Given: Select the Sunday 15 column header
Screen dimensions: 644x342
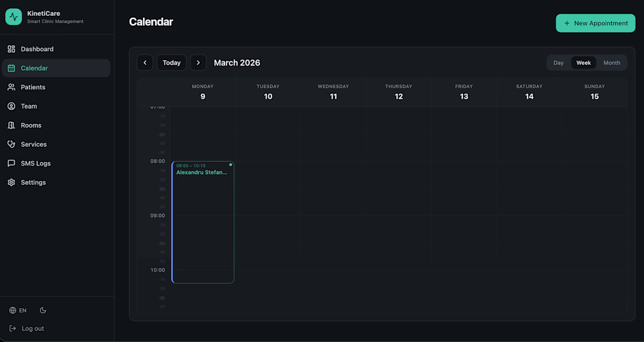Looking at the screenshot, I should pos(595,92).
